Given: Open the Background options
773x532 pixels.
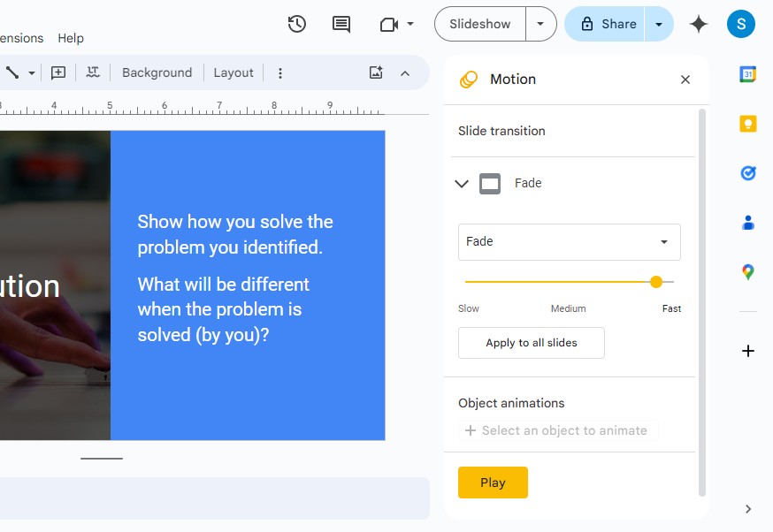Looking at the screenshot, I should [x=157, y=72].
